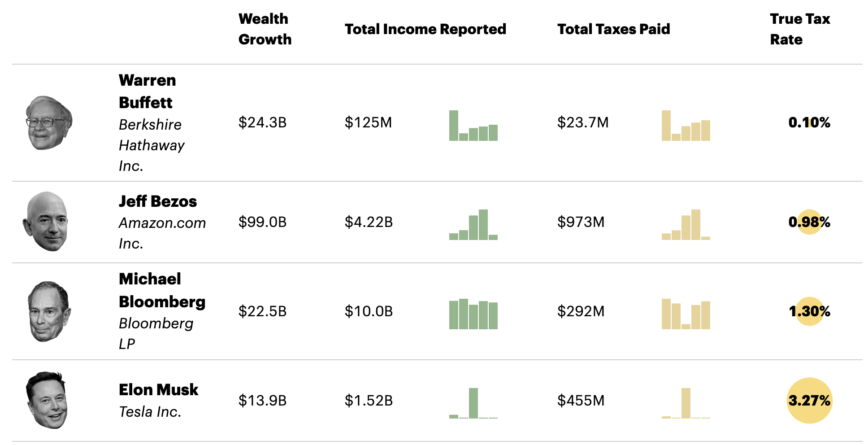The width and height of the screenshot is (868, 445).
Task: Click Jeff Bezos's portrait photo
Action: click(46, 222)
